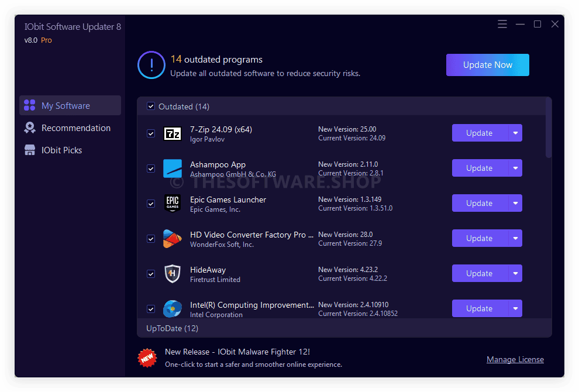579x392 pixels.
Task: Click 'Current Version: 27.9' text
Action: tap(350, 243)
